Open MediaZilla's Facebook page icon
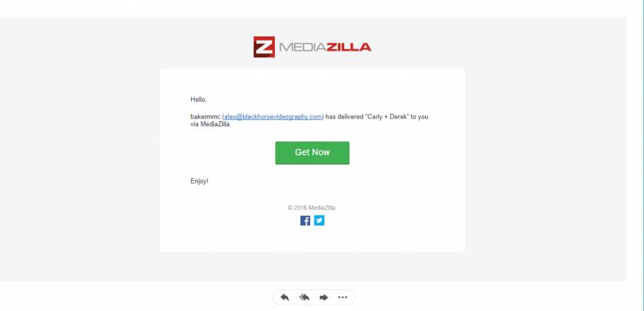This screenshot has width=644, height=311. point(305,221)
